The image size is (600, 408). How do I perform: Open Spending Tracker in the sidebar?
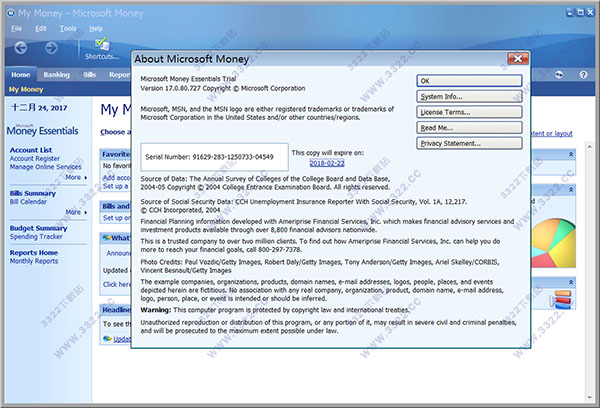click(37, 238)
